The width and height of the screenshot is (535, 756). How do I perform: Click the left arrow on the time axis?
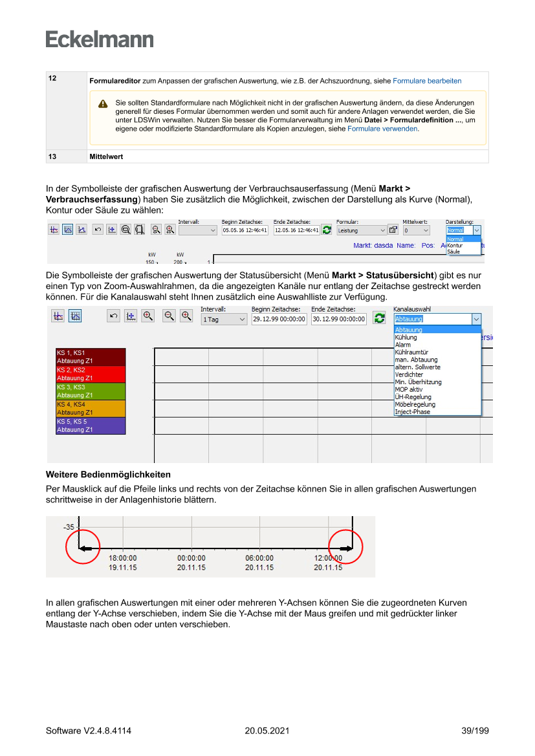click(85, 548)
